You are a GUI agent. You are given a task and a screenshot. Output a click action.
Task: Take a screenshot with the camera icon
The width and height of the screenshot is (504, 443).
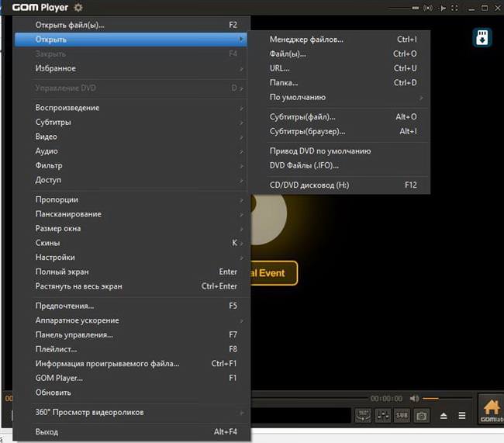[421, 415]
